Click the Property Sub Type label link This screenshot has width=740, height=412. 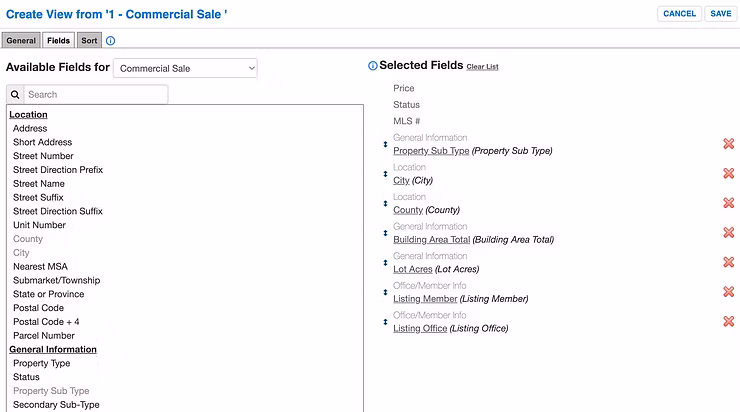431,151
